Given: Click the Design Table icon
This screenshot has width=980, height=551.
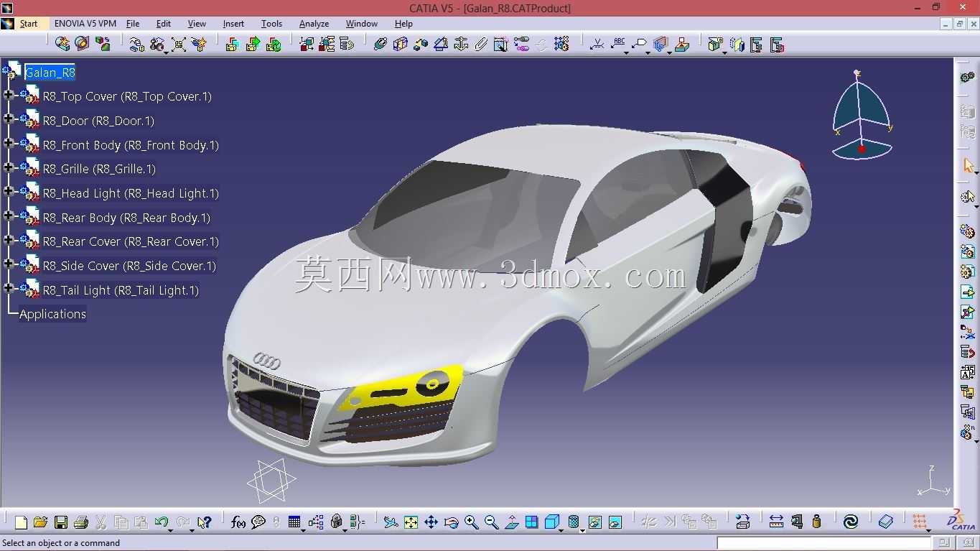Looking at the screenshot, I should [x=294, y=522].
